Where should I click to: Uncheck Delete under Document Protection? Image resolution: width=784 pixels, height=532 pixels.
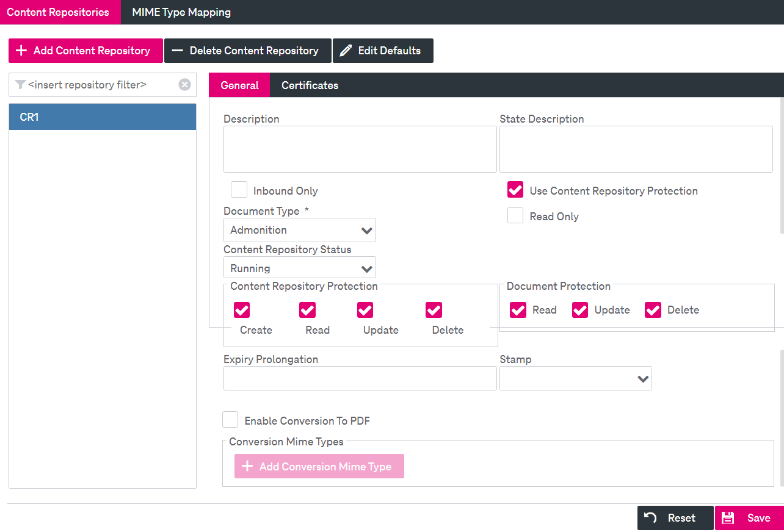click(x=653, y=310)
